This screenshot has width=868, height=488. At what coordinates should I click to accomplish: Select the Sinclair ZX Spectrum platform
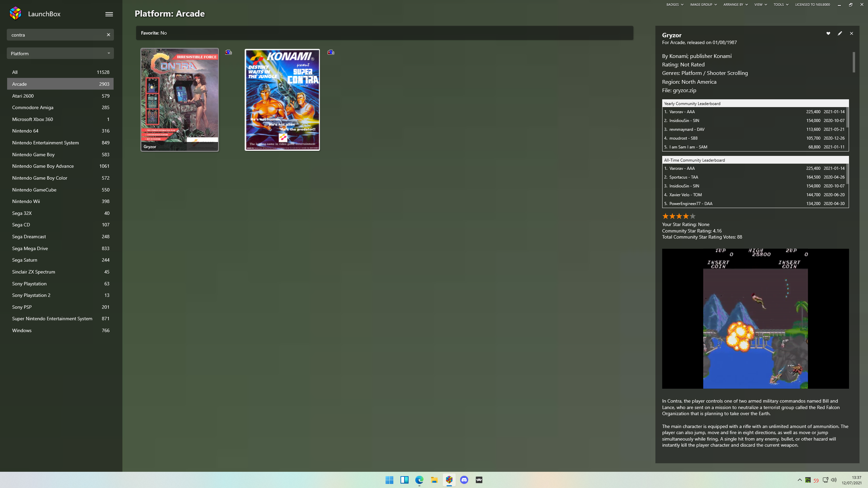[60, 272]
